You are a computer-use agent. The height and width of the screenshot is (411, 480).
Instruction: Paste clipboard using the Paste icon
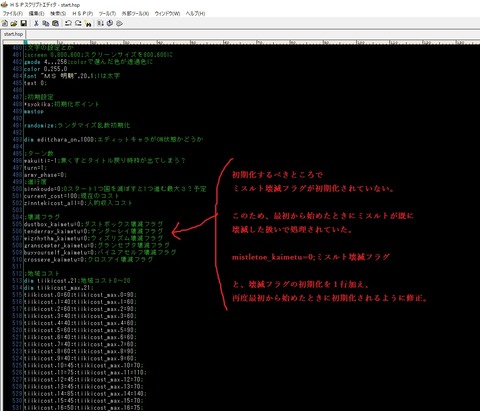pyautogui.click(x=55, y=23)
